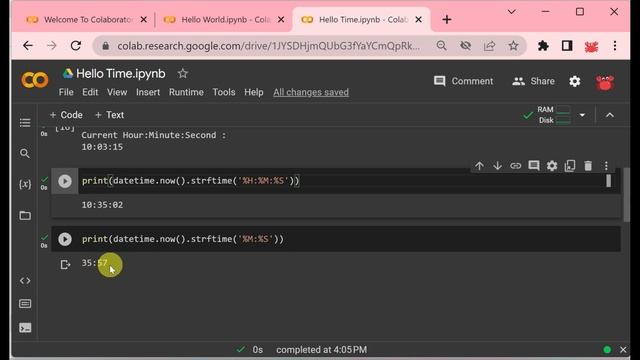
Task: Add a new Text cell
Action: point(109,115)
